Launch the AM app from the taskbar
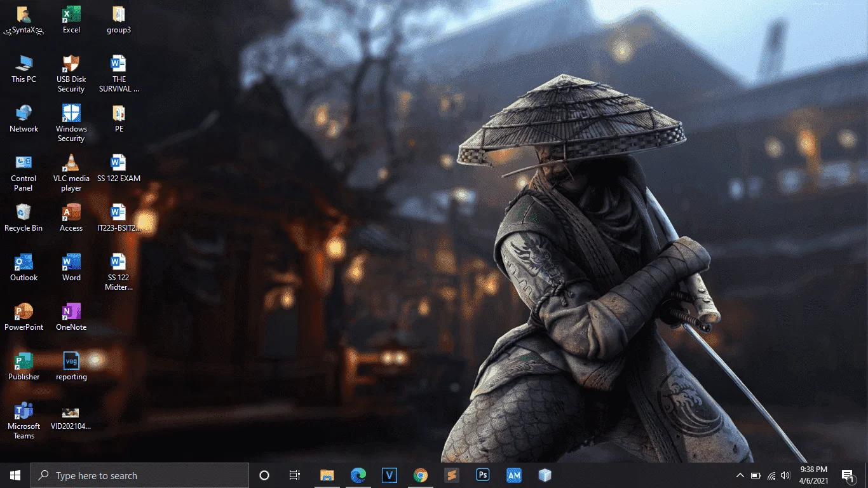The width and height of the screenshot is (868, 488). coord(514,475)
